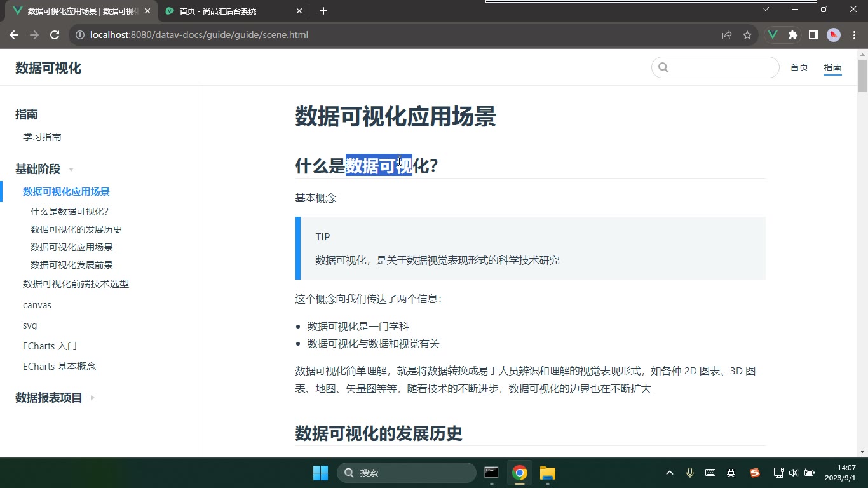The width and height of the screenshot is (868, 488).
Task: Switch input language via 英 indicator
Action: (x=731, y=473)
